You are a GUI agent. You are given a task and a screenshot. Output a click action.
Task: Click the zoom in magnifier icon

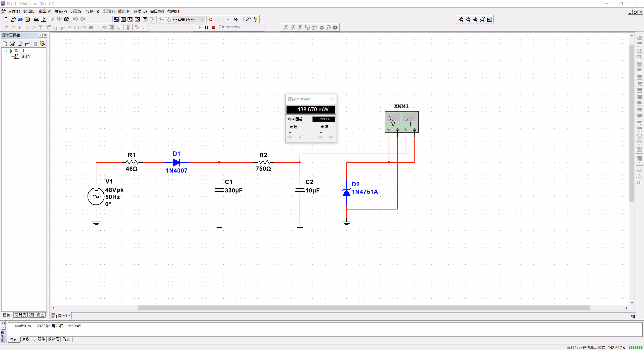pyautogui.click(x=461, y=19)
